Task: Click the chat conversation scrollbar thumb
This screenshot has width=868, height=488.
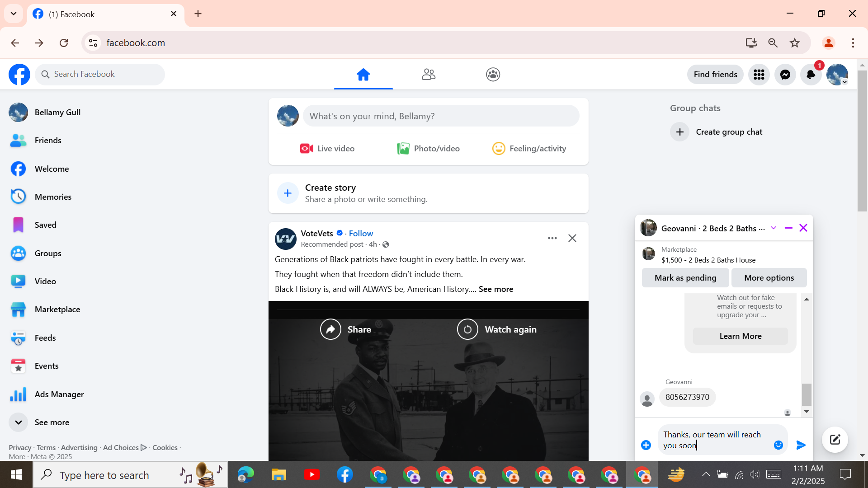Action: (807, 394)
